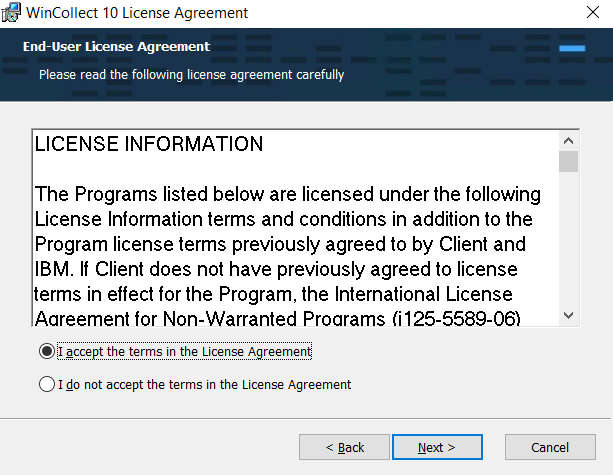
Task: Click the line mentioning Non-Warranted Programs
Action: (285, 317)
